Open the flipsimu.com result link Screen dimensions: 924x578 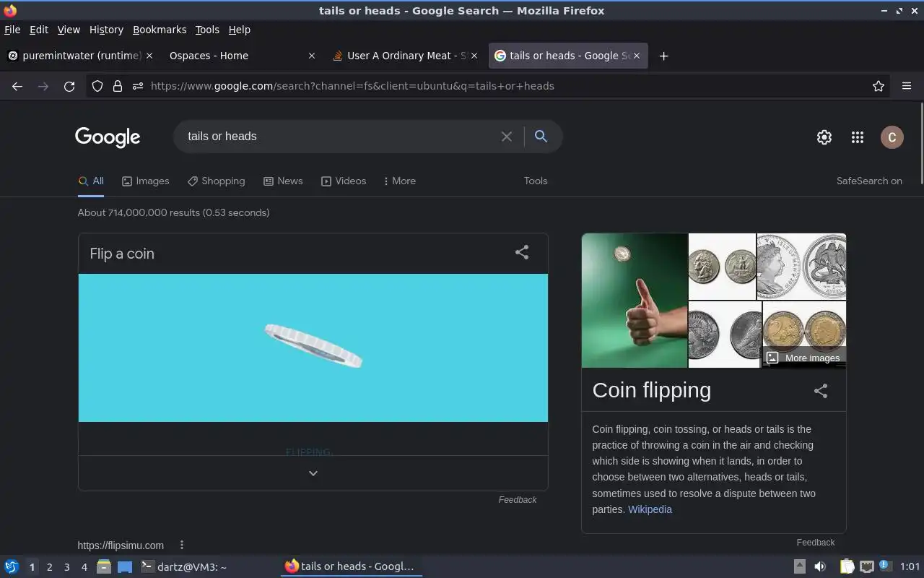coord(121,545)
